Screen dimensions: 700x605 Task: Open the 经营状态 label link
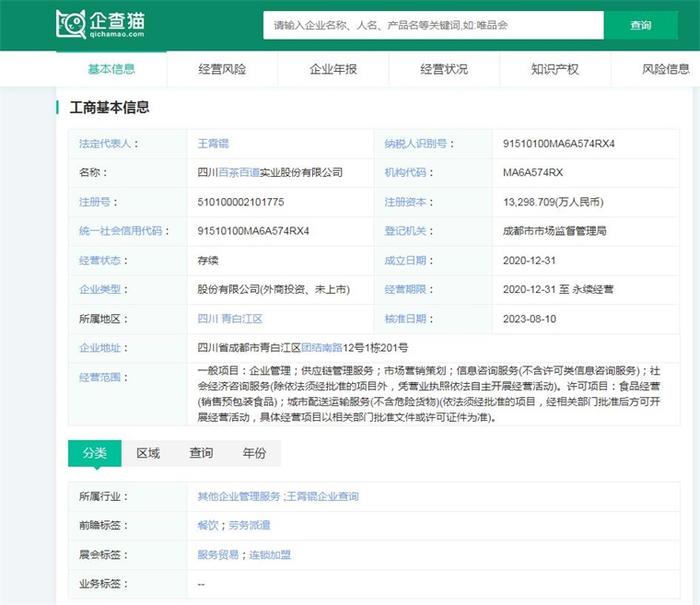pyautogui.click(x=100, y=260)
